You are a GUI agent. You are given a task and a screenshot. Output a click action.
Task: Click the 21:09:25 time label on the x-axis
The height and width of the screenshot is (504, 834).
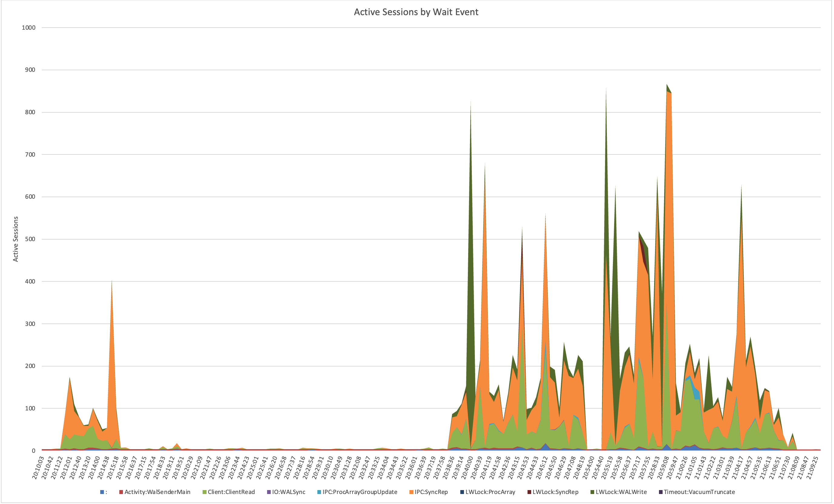coord(812,468)
